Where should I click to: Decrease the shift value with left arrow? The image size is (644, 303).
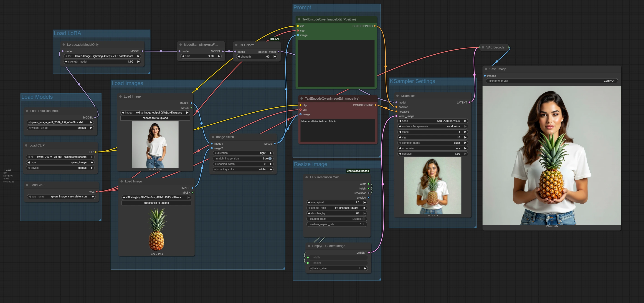[x=183, y=56]
